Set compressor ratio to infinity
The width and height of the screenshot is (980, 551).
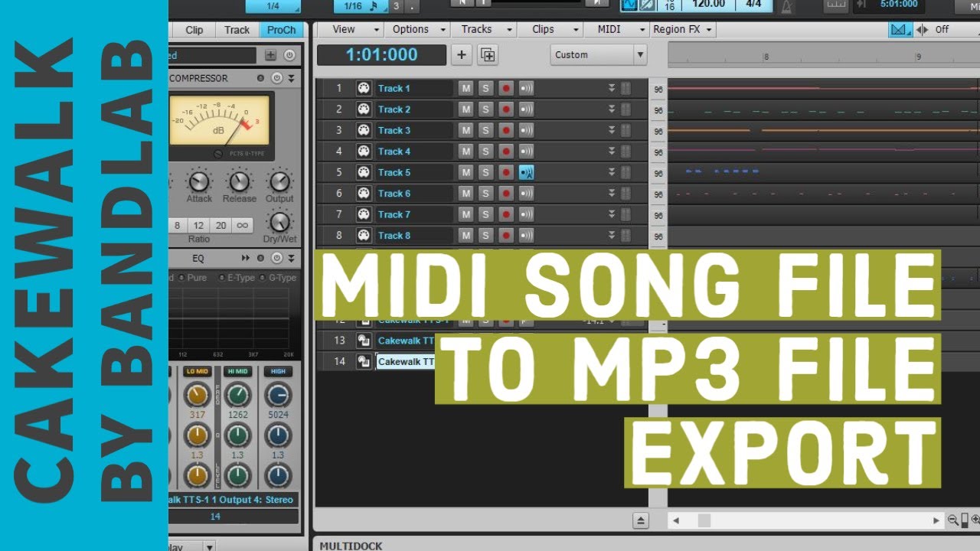tap(242, 225)
